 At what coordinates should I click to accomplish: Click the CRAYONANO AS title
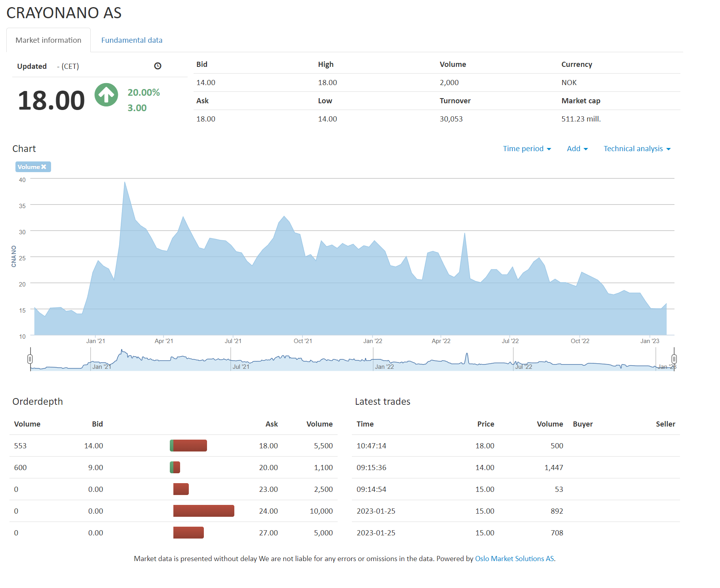64,13
